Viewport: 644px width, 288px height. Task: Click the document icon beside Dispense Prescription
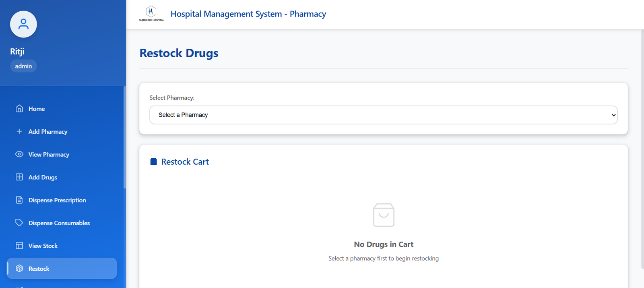[x=19, y=200]
